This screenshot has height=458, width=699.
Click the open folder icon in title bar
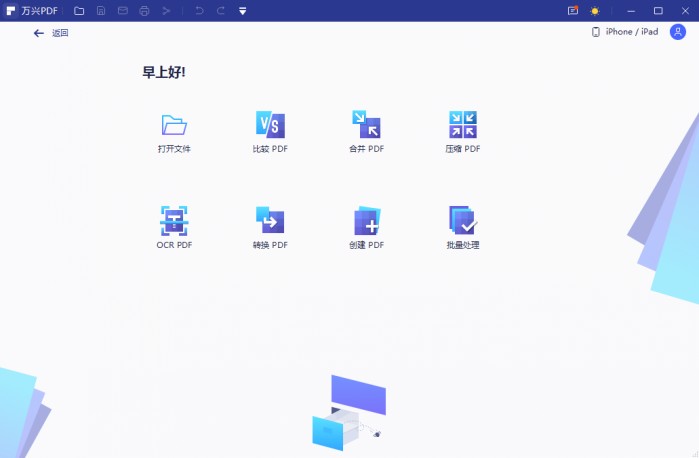tap(79, 11)
